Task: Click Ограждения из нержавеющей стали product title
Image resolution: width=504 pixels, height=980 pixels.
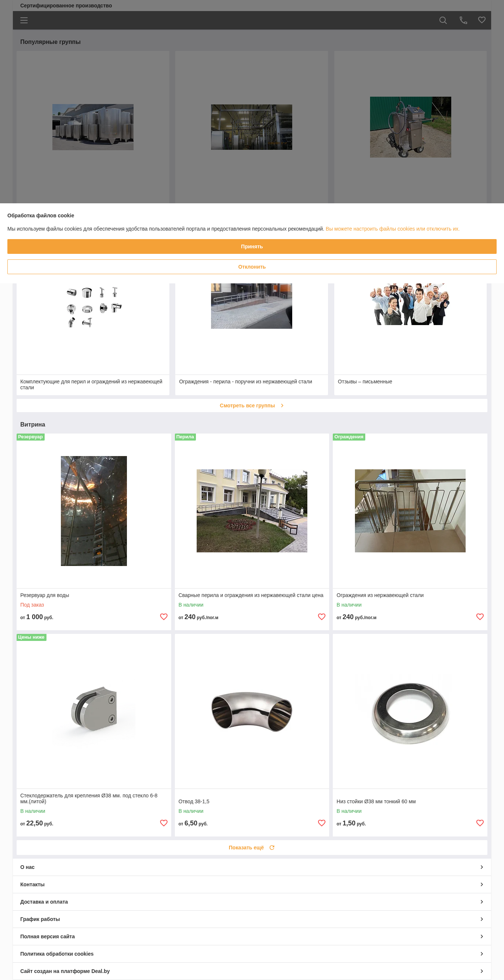Action: 380,595
